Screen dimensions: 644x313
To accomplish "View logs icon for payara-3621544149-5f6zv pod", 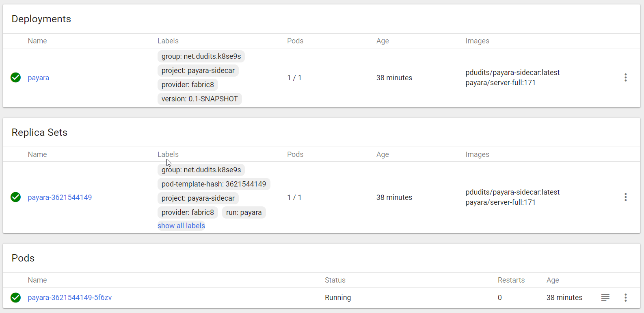I will click(x=605, y=298).
